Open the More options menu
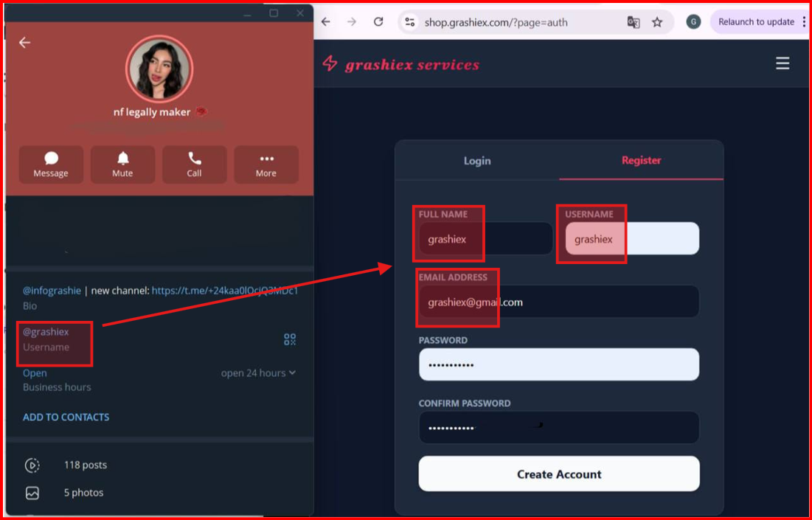Image resolution: width=812 pixels, height=520 pixels. 266,164
